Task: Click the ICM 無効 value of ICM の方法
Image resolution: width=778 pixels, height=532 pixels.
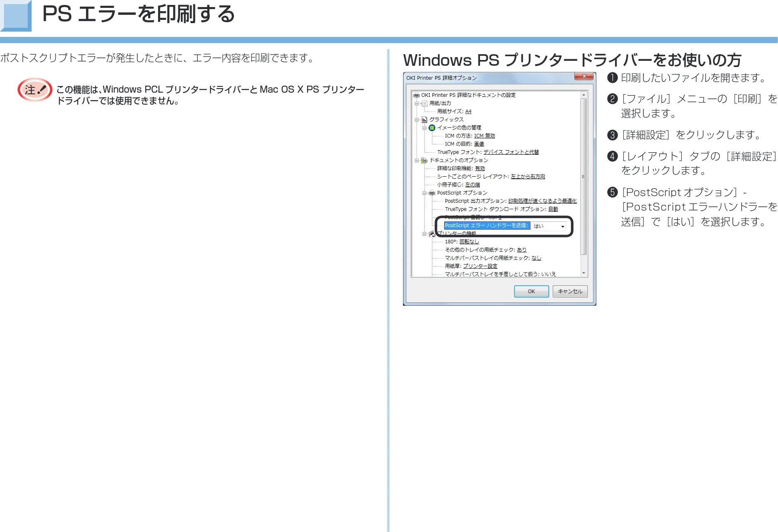Action: point(485,136)
